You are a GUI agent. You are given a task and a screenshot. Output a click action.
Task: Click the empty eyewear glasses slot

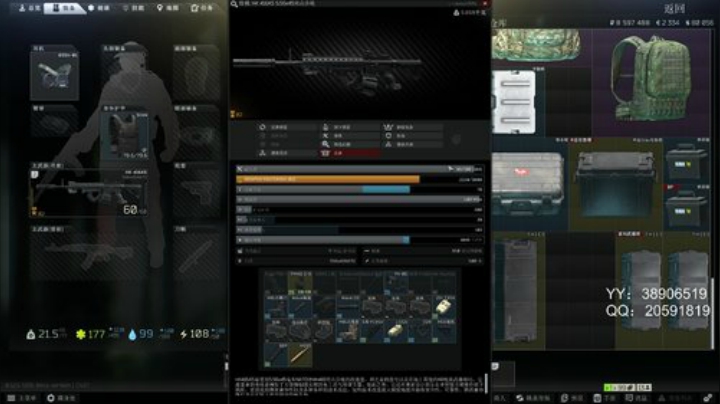(197, 135)
